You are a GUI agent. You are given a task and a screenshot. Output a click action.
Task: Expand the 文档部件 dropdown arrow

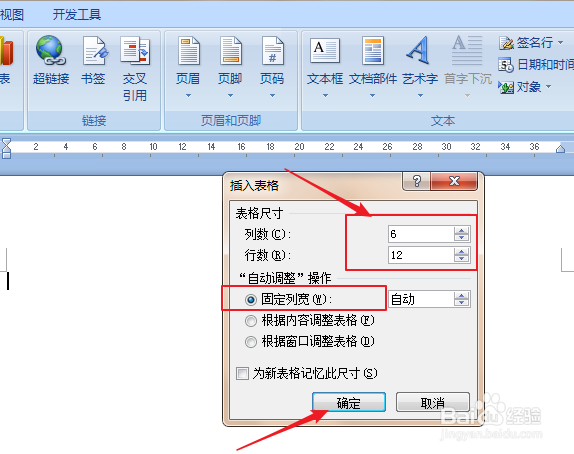pyautogui.click(x=372, y=96)
